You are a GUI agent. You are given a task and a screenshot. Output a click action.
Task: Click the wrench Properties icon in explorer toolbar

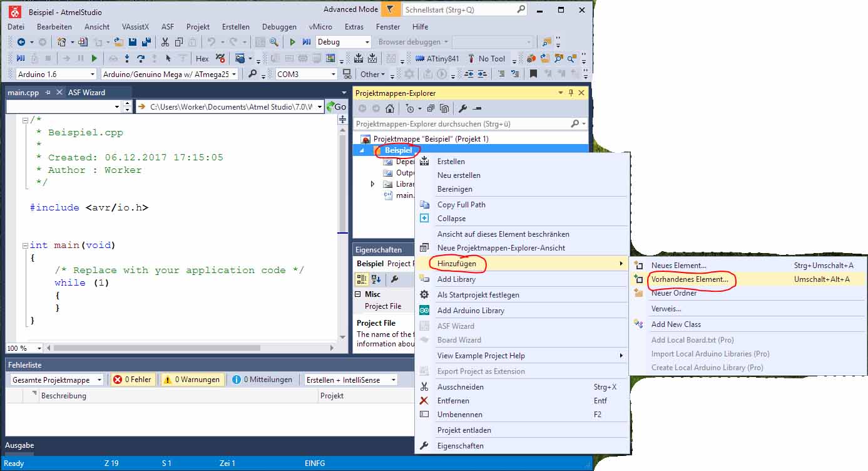click(x=463, y=108)
